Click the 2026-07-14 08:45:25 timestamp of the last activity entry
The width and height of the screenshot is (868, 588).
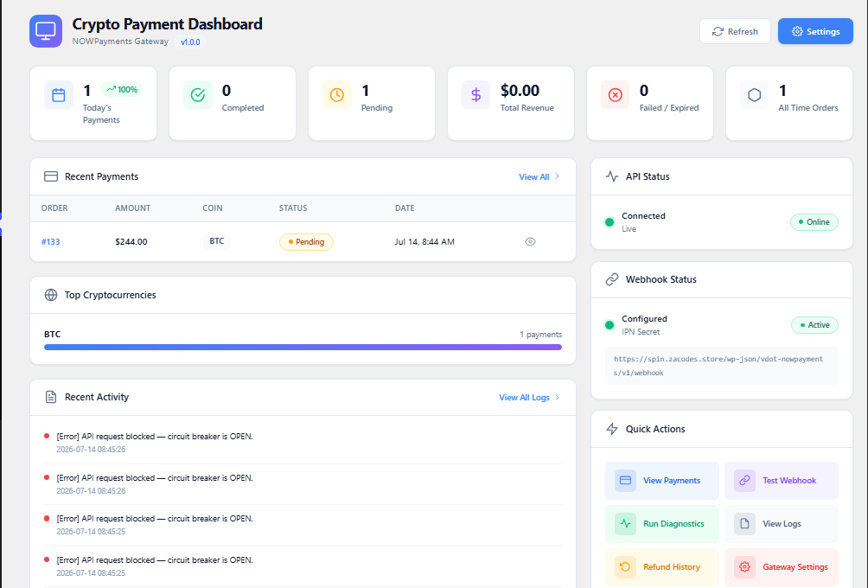point(91,573)
